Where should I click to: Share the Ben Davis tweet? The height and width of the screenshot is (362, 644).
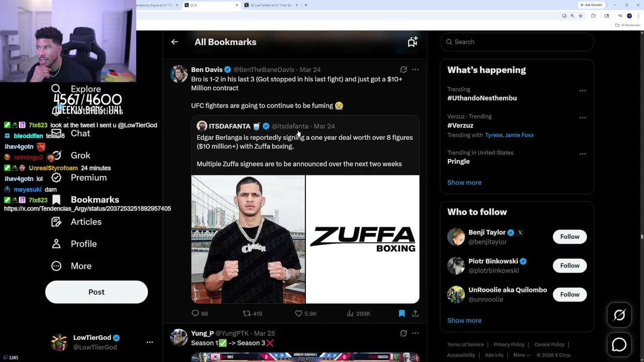tap(415, 313)
